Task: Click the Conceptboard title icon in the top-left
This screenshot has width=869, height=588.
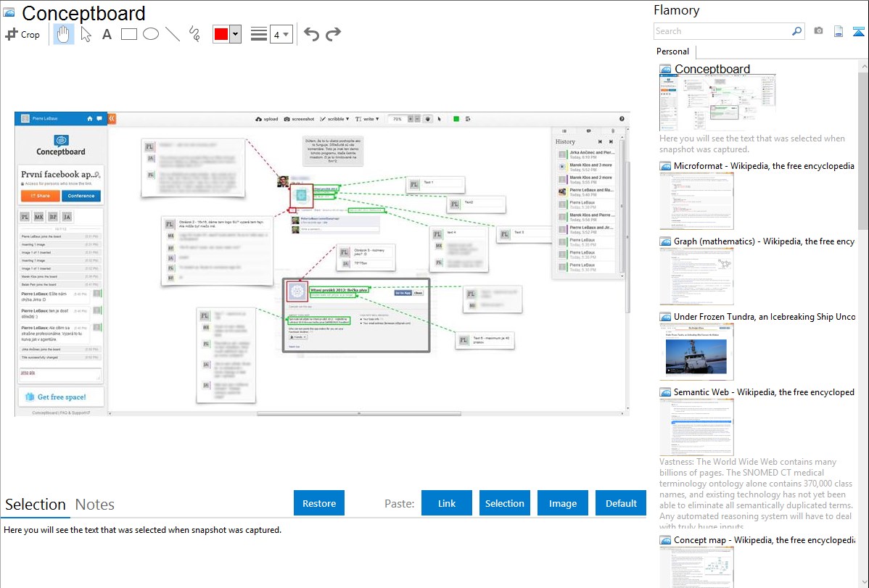Action: 9,13
